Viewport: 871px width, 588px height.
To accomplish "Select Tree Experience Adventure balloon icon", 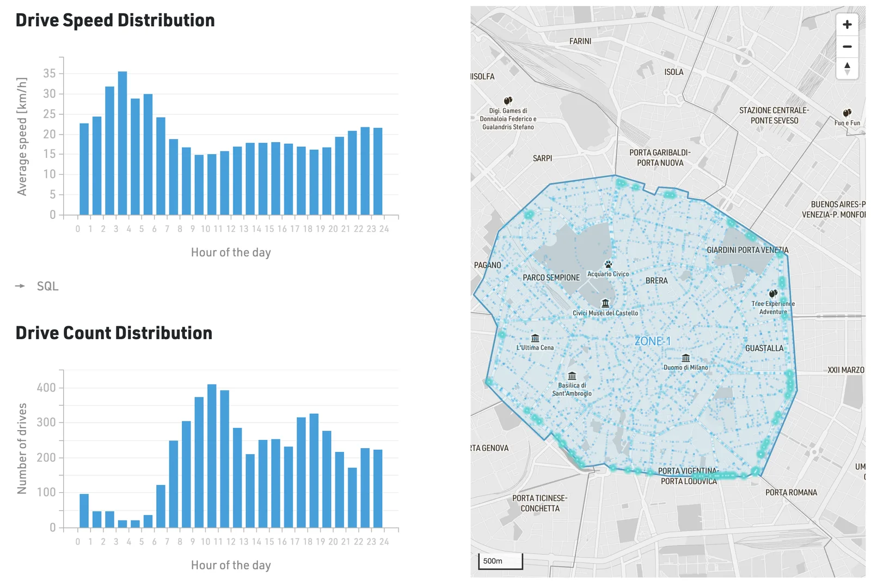I will pyautogui.click(x=773, y=294).
